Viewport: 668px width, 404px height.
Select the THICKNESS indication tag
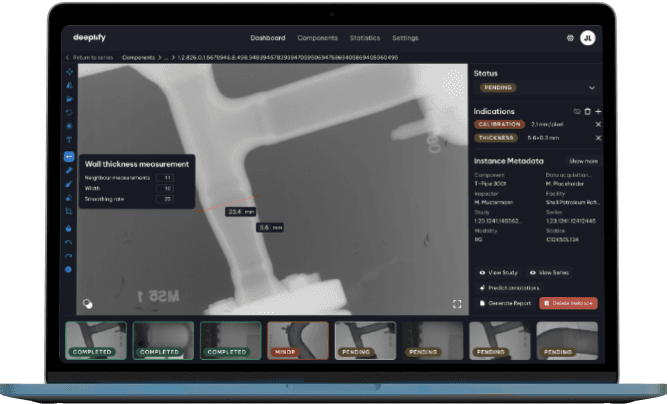[x=496, y=138]
